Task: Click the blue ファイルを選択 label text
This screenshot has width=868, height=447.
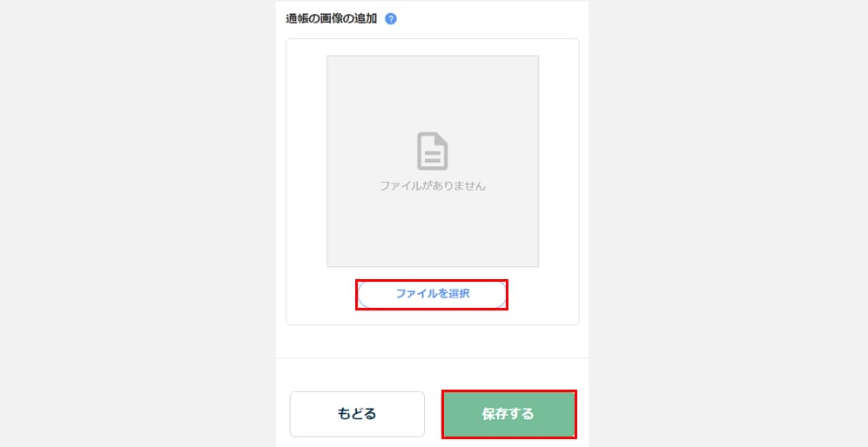Action: (433, 294)
